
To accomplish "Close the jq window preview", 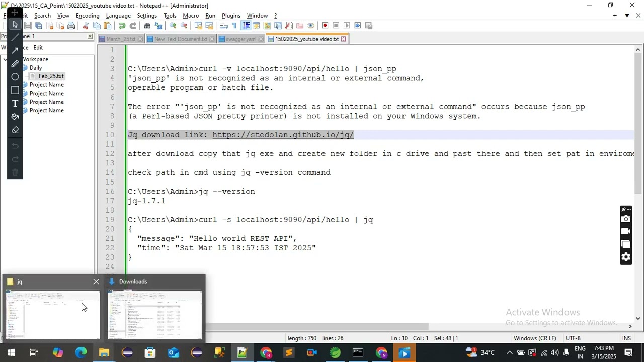I will point(96,282).
